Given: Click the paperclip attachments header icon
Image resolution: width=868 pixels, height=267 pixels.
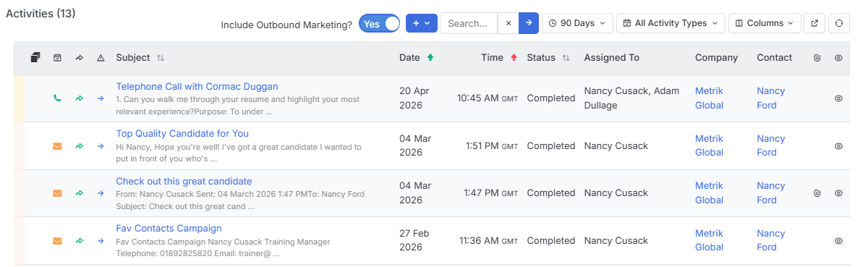Looking at the screenshot, I should (x=817, y=58).
